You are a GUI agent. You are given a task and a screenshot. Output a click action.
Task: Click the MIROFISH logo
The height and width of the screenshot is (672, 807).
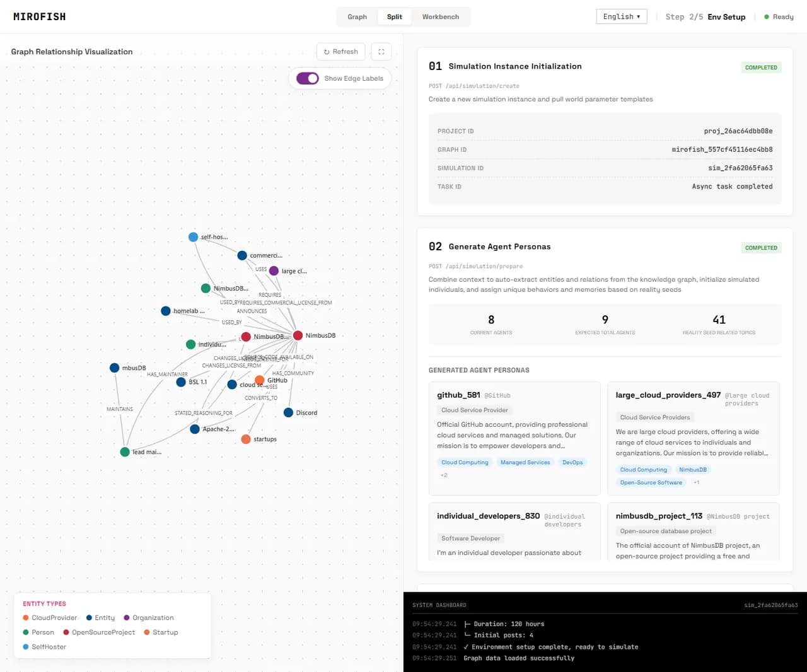click(39, 17)
